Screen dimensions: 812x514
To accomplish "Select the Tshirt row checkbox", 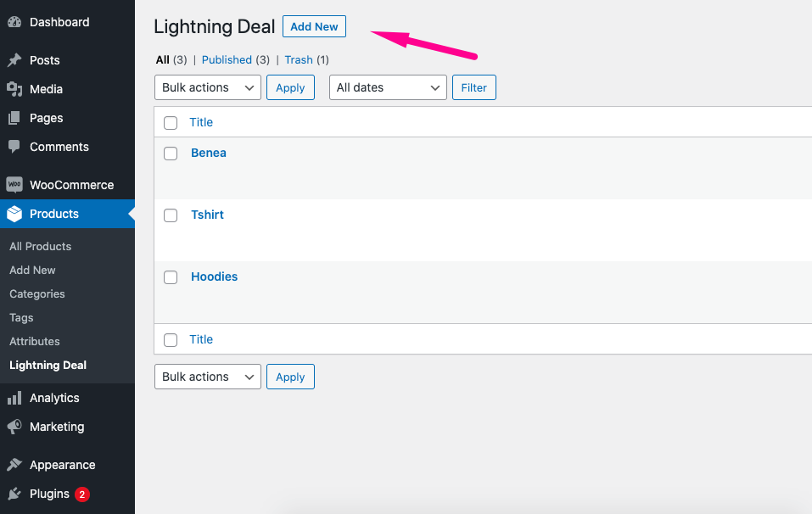I will 171,215.
